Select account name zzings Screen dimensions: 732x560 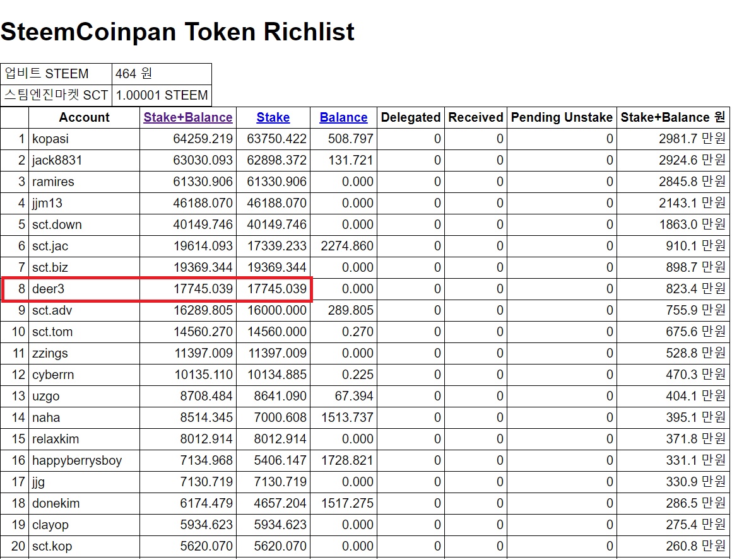pos(50,353)
